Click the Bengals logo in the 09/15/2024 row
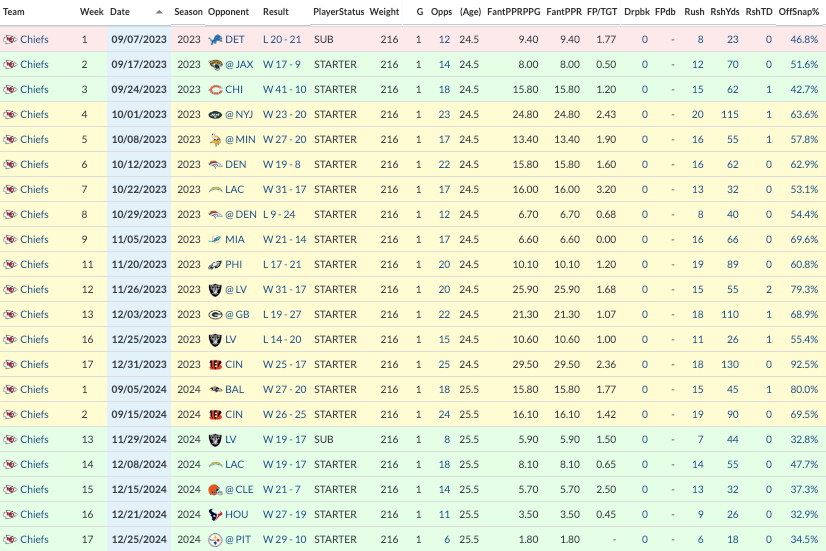Viewport: 826px width, 551px height. click(215, 415)
